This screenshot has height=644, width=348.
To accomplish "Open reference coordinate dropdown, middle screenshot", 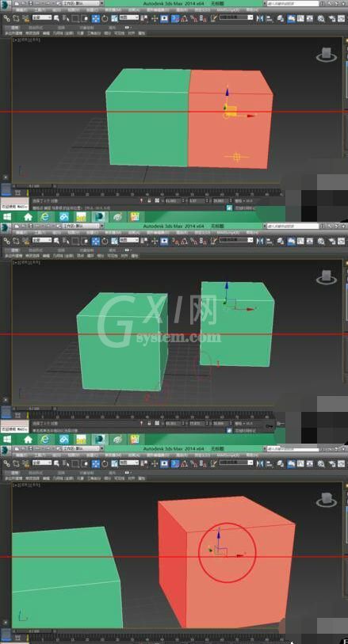I will point(129,240).
